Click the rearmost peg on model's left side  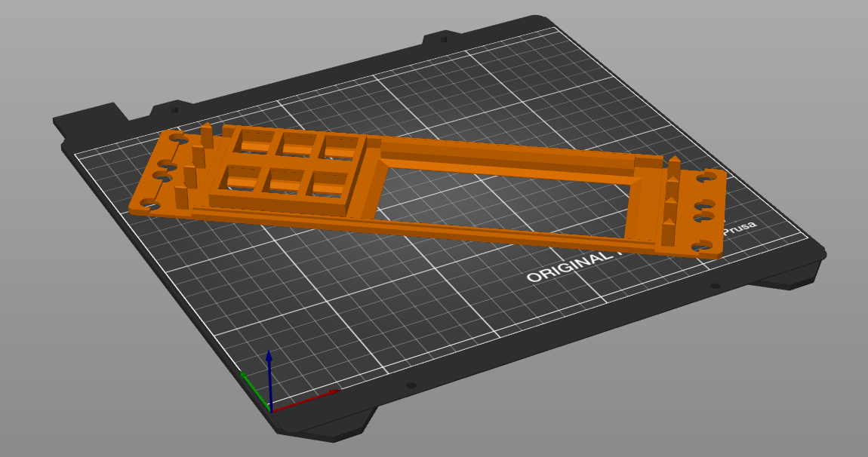tap(206, 134)
